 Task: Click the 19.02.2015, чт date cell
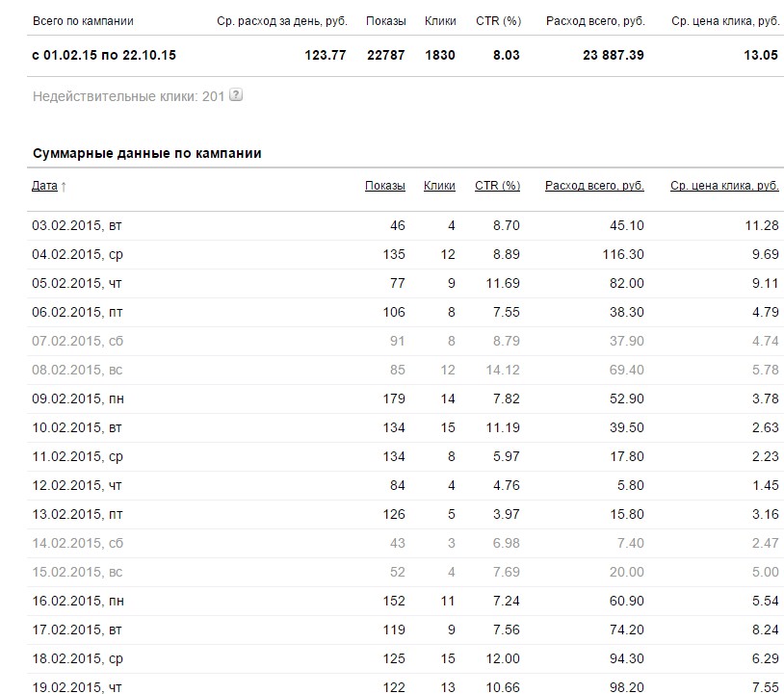pyautogui.click(x=77, y=687)
